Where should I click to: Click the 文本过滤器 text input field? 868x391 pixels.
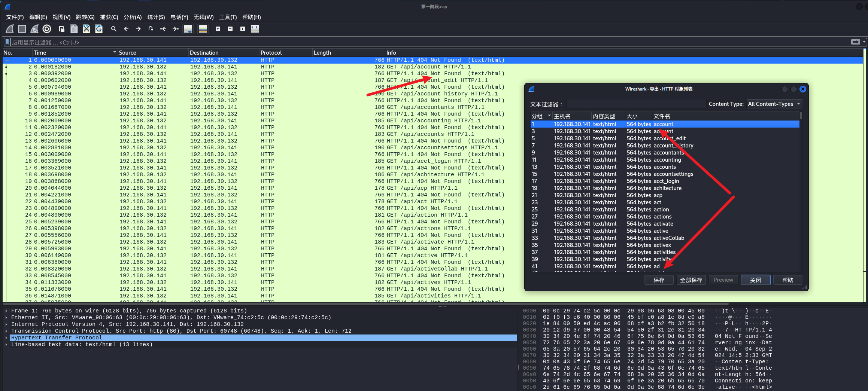(x=635, y=104)
